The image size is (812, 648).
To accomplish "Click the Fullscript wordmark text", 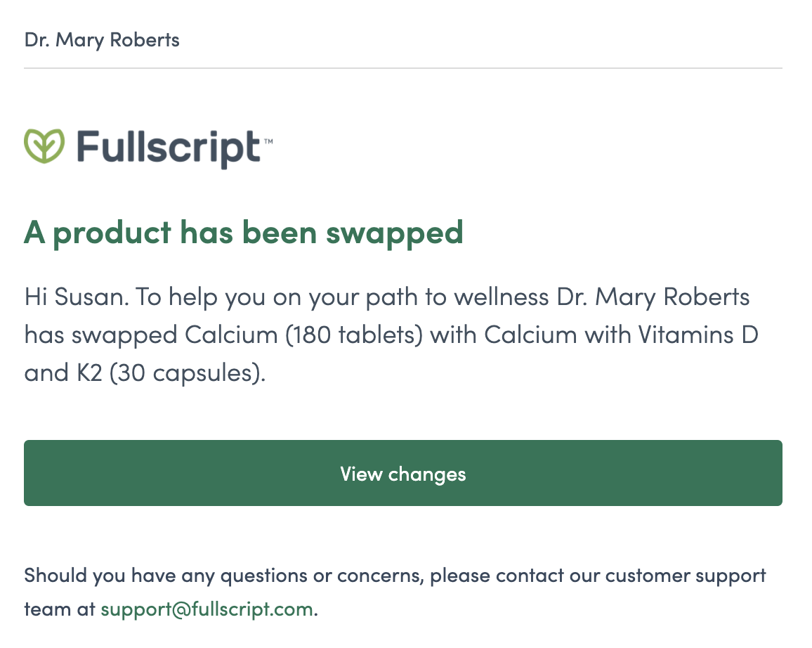I will (169, 148).
